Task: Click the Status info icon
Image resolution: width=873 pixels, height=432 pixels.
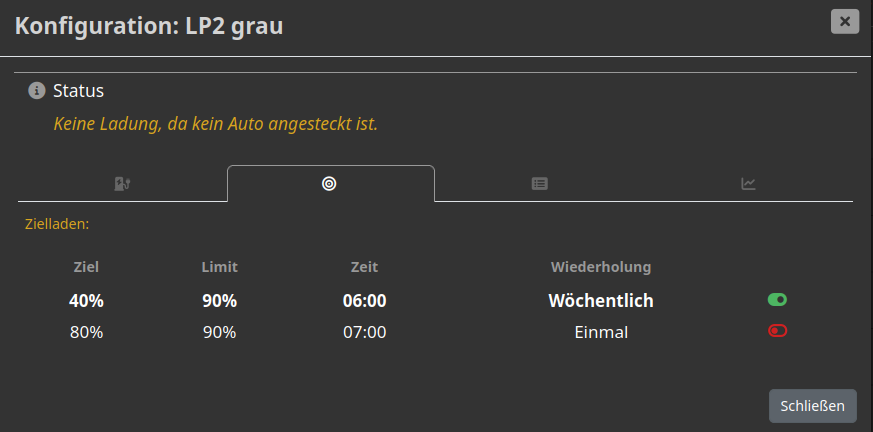Action: click(37, 91)
